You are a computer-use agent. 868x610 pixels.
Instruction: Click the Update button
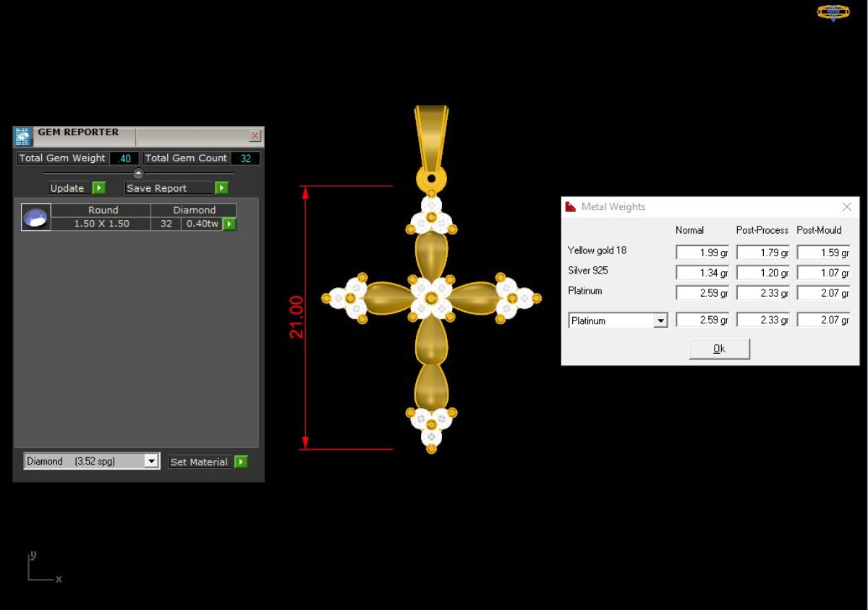69,188
